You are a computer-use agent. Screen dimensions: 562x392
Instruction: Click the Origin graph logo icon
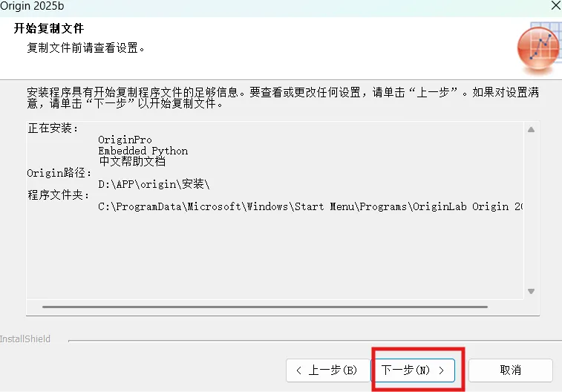coord(538,48)
